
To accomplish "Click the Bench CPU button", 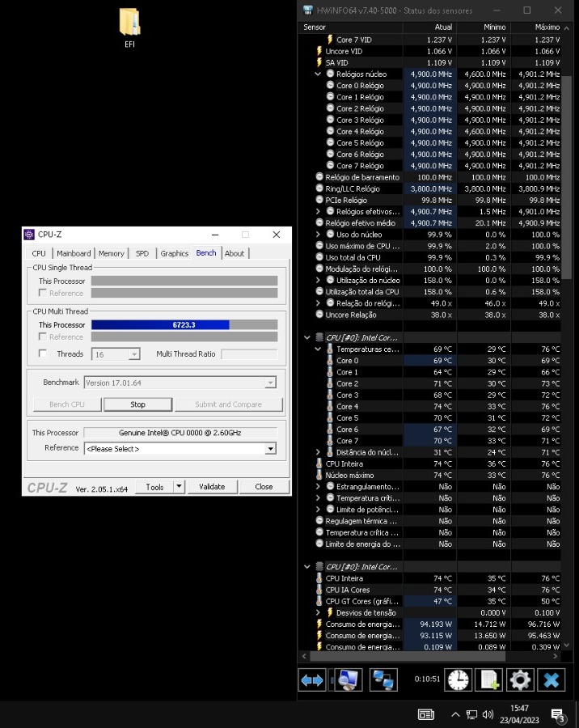I will (67, 404).
